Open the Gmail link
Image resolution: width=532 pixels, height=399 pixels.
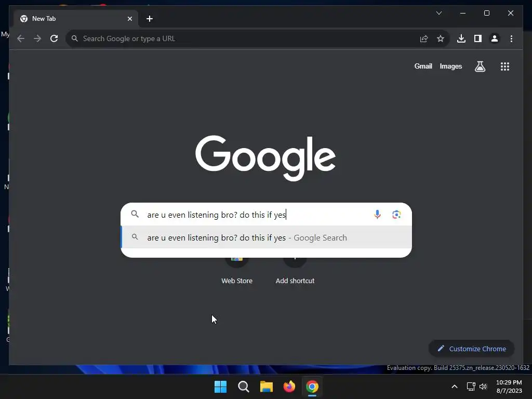coord(423,66)
